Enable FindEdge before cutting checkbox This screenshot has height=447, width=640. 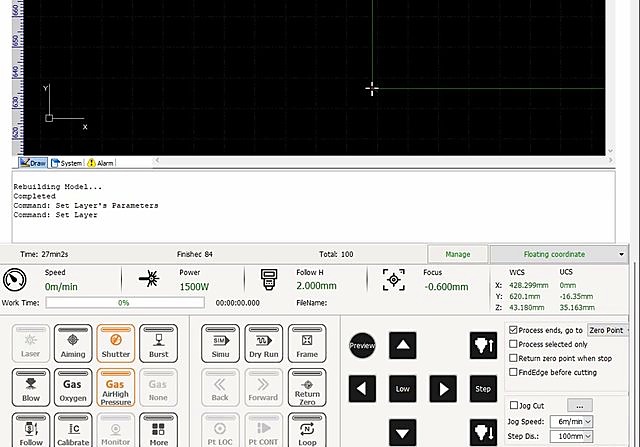click(x=513, y=372)
